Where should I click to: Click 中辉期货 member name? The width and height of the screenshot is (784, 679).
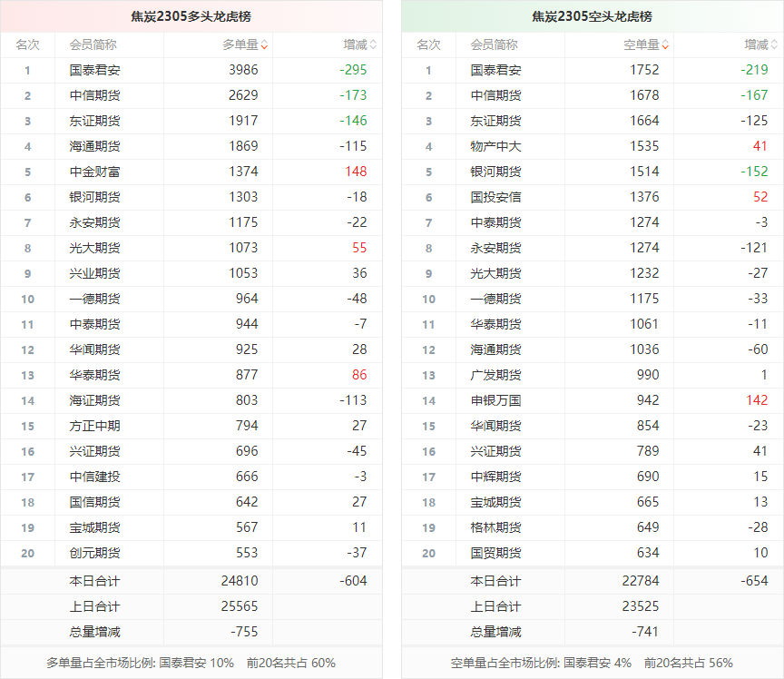pos(495,477)
